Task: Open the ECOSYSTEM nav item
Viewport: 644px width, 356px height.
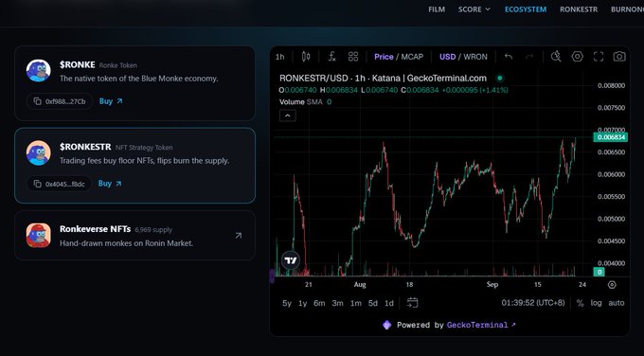Action: [x=526, y=9]
